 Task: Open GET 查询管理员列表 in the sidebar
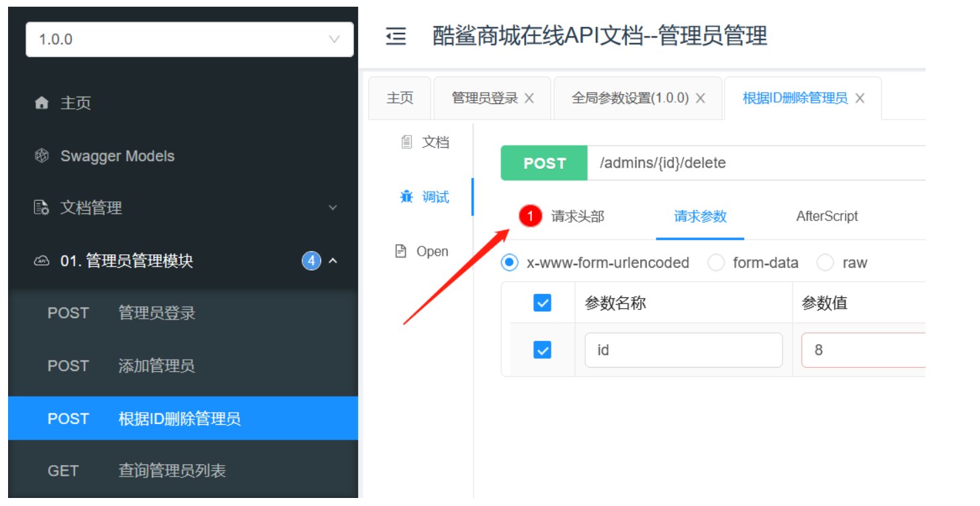click(x=183, y=470)
